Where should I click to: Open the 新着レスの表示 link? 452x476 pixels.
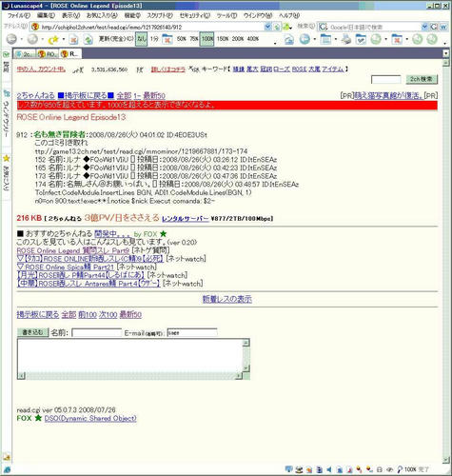(x=227, y=299)
